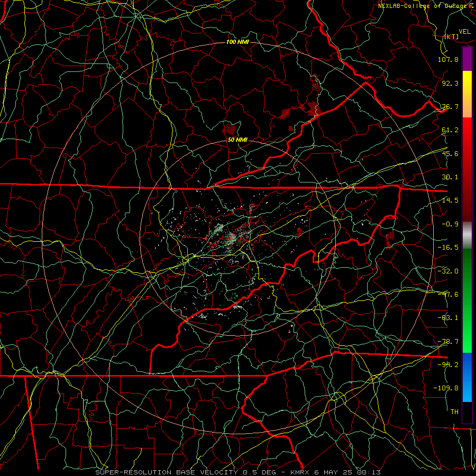Viewport: 476px width, 476px height.
Task: Click the 92.3 velocity scale value
Action: click(x=450, y=83)
